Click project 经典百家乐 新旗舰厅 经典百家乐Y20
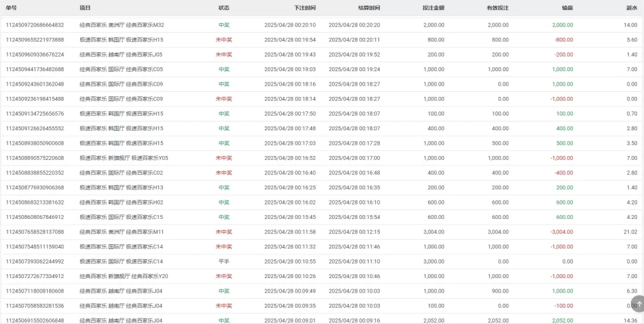Viewport: 644px width, 324px height. 124,276
